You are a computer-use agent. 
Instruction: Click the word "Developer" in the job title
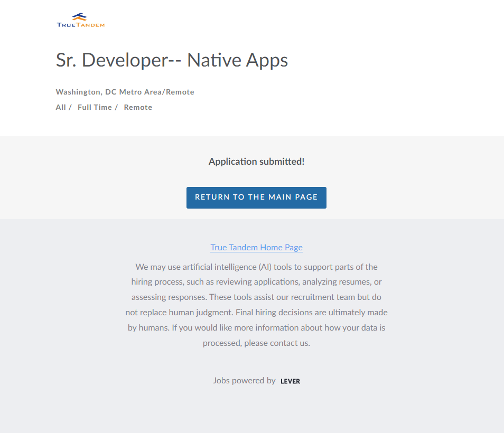[x=125, y=60]
